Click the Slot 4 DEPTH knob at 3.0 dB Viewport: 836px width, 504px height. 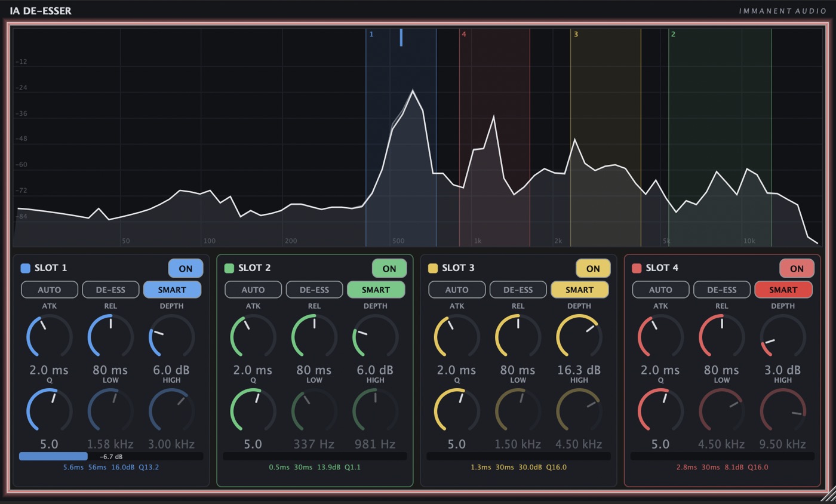point(782,337)
